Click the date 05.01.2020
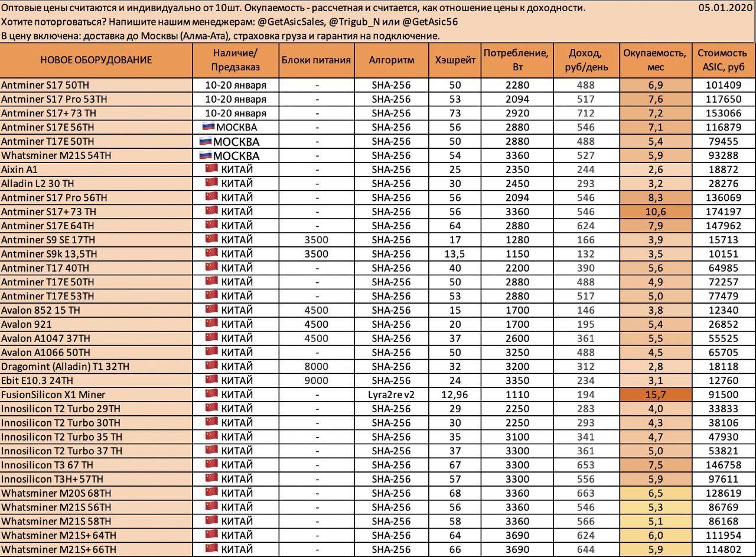The image size is (756, 557). coord(725,8)
